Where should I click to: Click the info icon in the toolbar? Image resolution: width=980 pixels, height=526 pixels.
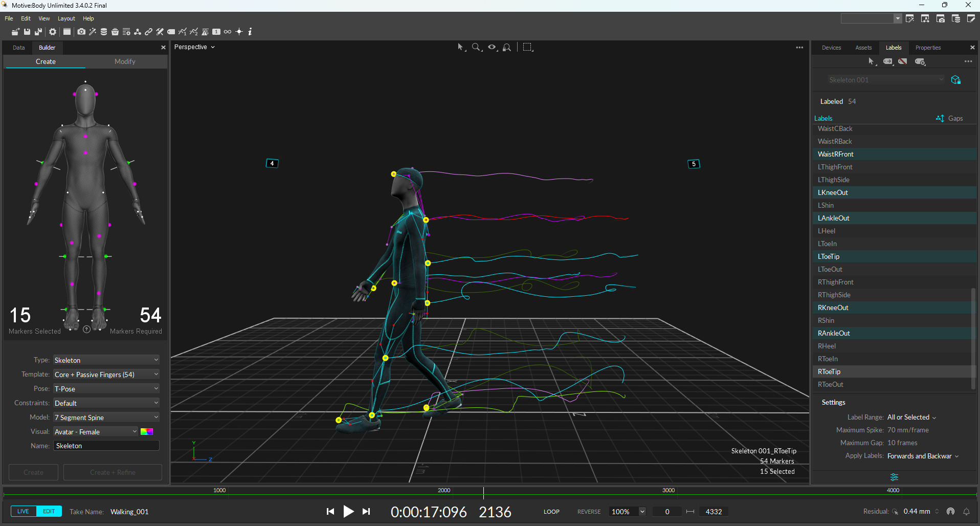click(x=250, y=32)
